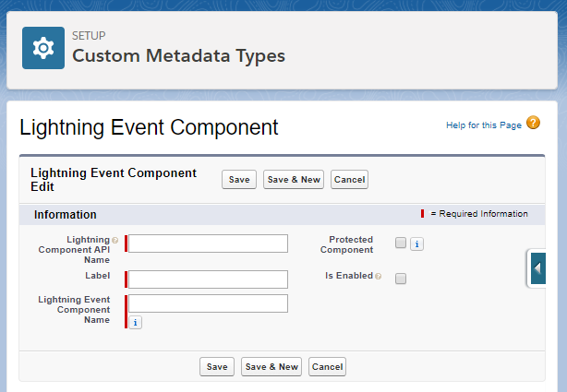The image size is (567, 392).
Task: Focus the Label input field
Action: pyautogui.click(x=209, y=279)
